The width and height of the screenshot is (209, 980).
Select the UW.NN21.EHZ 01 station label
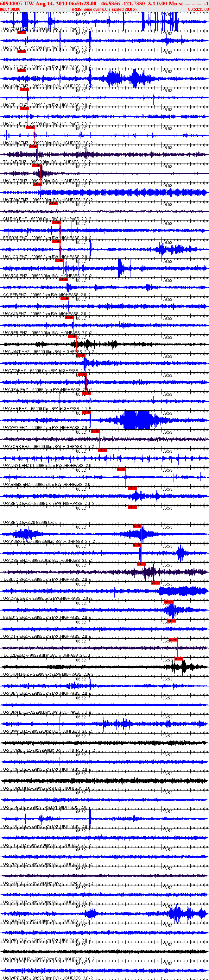click(x=19, y=466)
